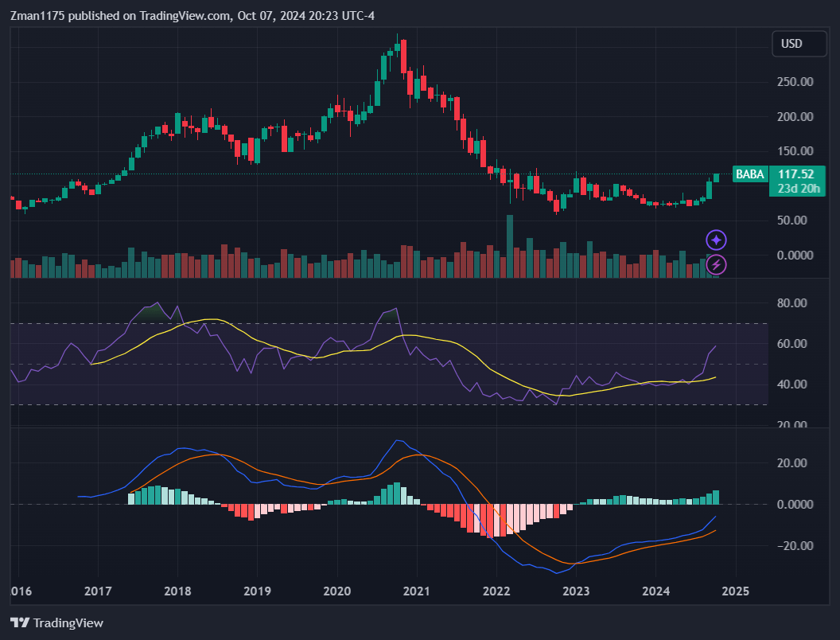Image resolution: width=840 pixels, height=640 pixels.
Task: Click the 23d 20h countdown label
Action: (x=798, y=189)
